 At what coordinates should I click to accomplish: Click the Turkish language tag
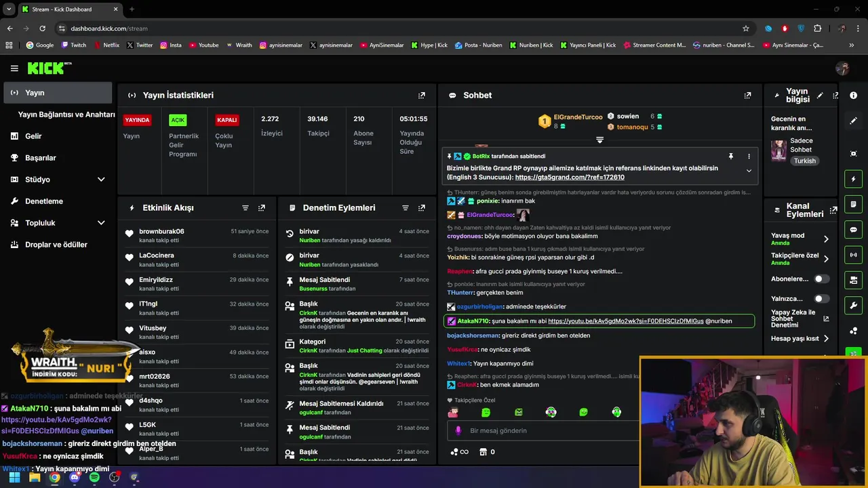[805, 161]
